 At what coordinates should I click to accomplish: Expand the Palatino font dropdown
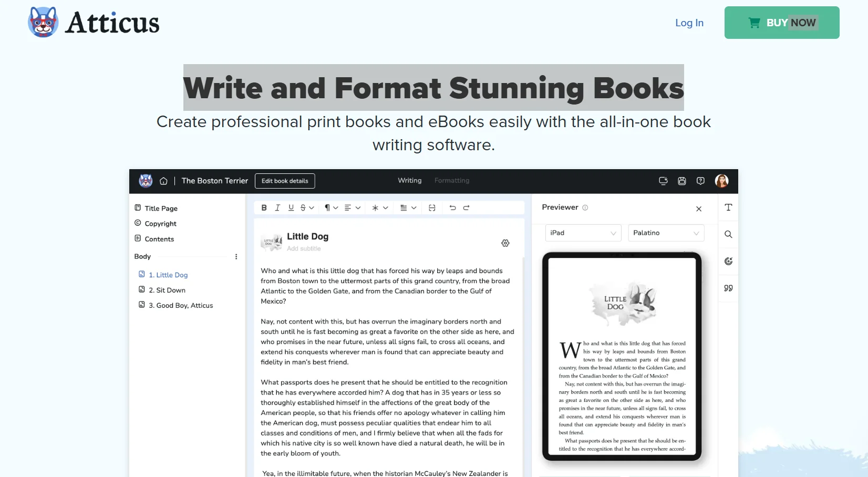point(666,233)
